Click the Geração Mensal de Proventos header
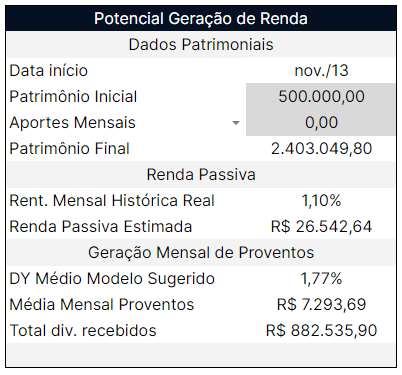Screen dimensions: 402x375 coord(201,253)
